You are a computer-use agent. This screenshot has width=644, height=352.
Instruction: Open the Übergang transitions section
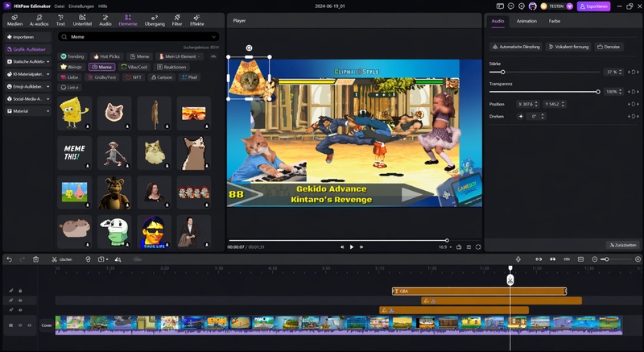(155, 20)
